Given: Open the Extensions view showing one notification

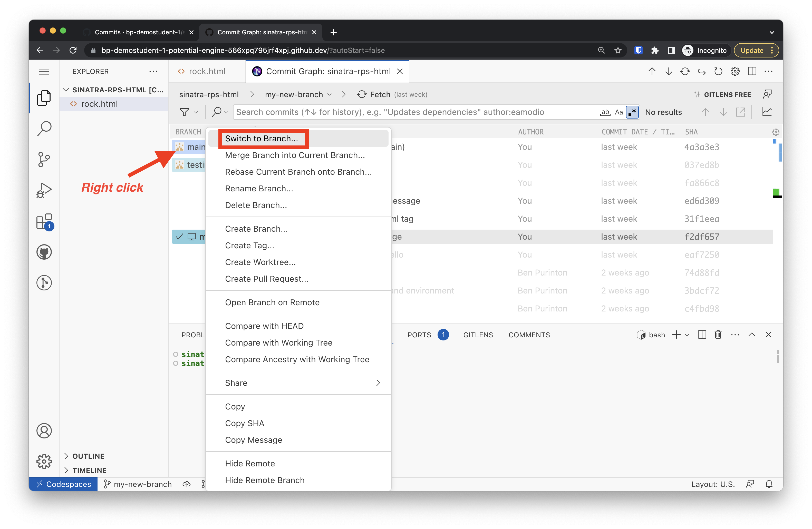Looking at the screenshot, I should [44, 221].
